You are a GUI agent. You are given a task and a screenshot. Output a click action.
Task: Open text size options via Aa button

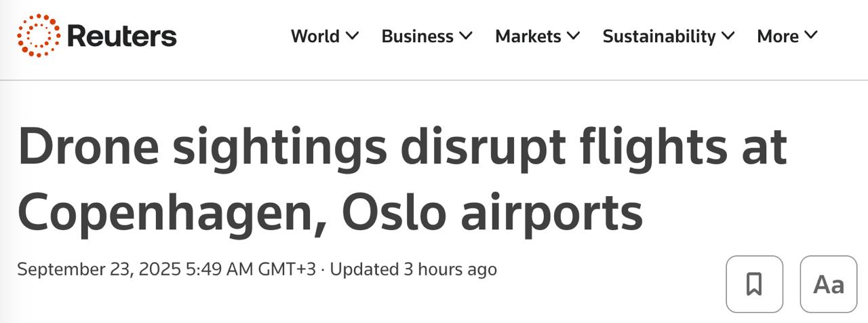tap(828, 284)
